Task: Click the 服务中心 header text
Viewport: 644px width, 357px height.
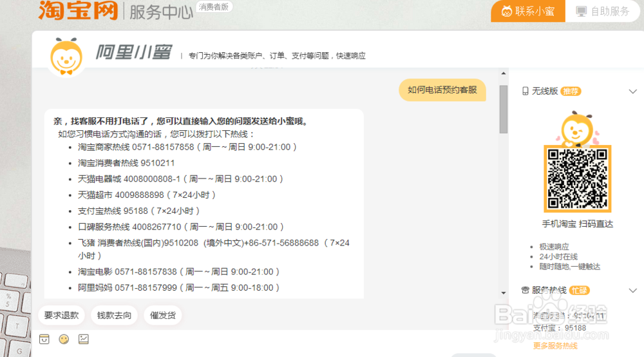Action: 161,12
